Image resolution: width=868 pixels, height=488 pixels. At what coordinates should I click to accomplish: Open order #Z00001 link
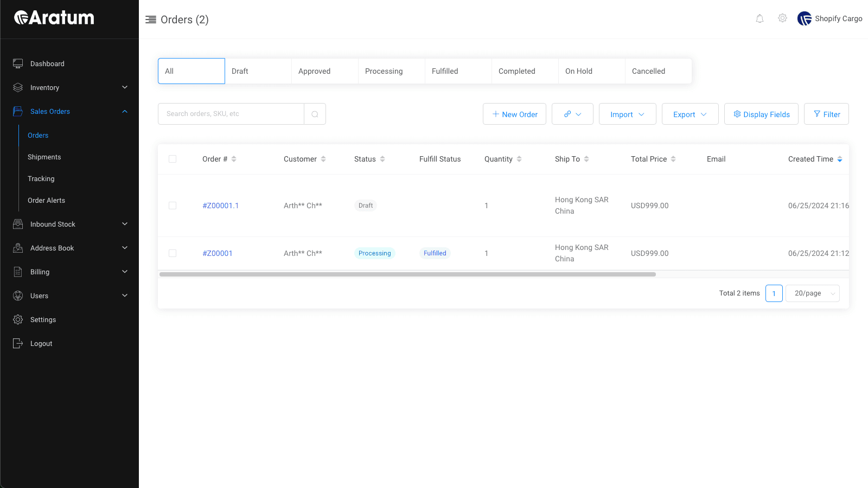click(x=218, y=253)
